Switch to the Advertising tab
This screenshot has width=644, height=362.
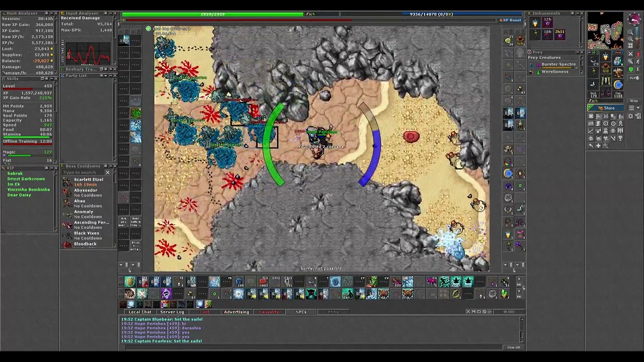point(236,312)
